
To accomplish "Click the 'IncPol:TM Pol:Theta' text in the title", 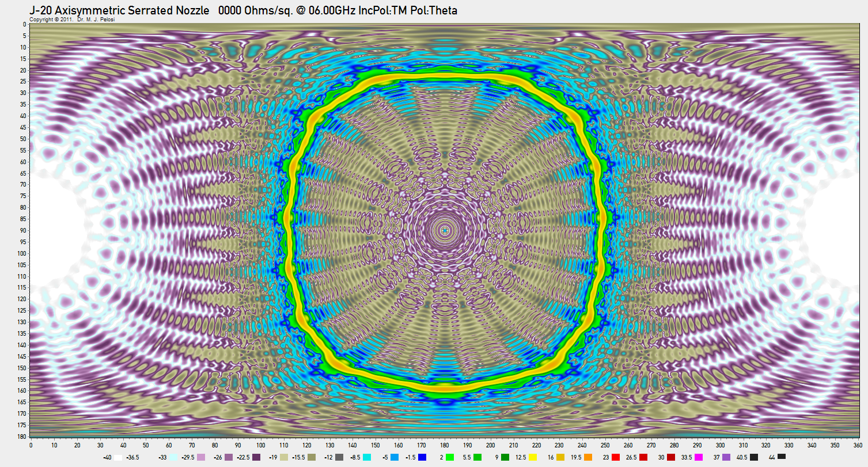I will [408, 11].
